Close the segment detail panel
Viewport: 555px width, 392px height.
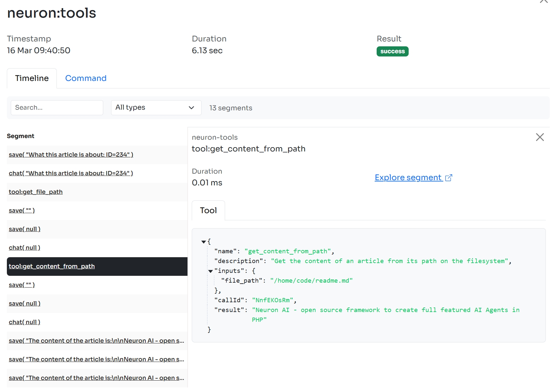point(540,137)
